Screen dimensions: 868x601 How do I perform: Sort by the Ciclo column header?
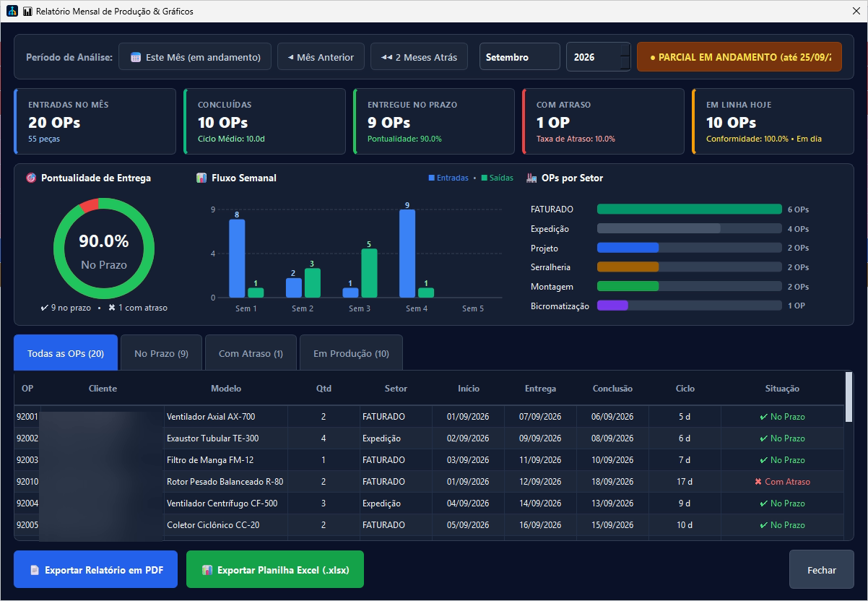pos(685,389)
